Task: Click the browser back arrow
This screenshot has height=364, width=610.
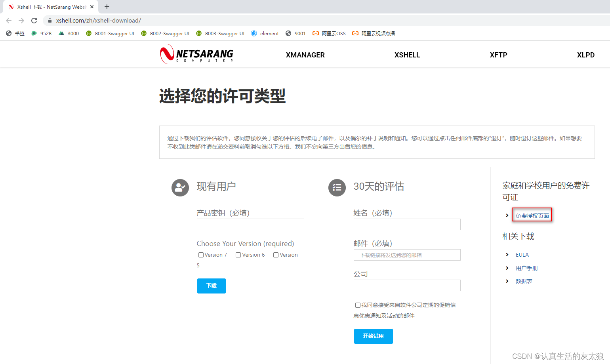Action: click(9, 21)
